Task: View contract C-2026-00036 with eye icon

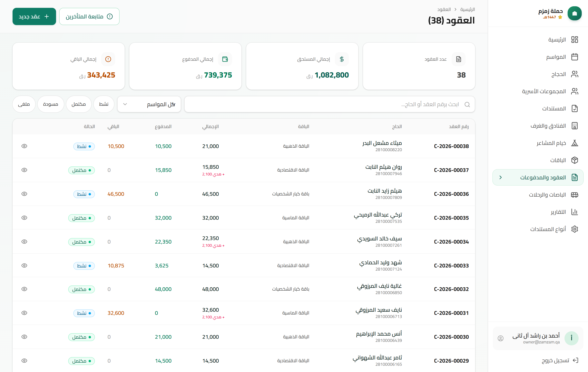Action: pos(24,194)
